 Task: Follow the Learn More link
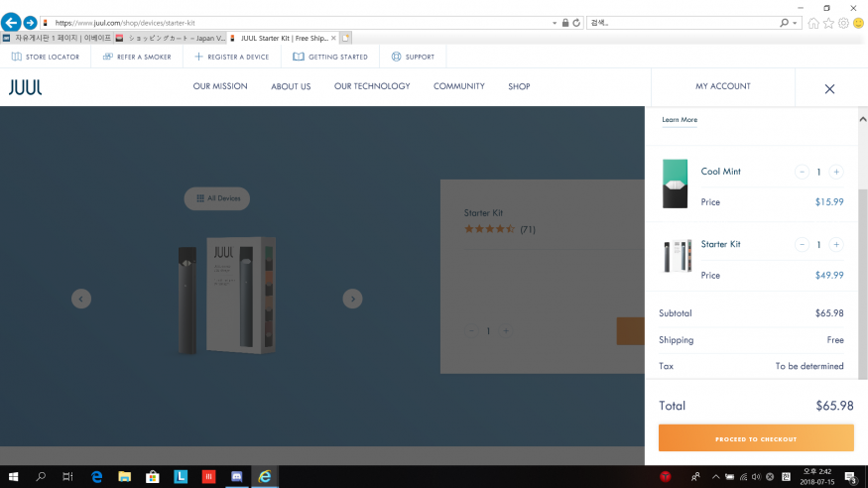click(x=680, y=120)
